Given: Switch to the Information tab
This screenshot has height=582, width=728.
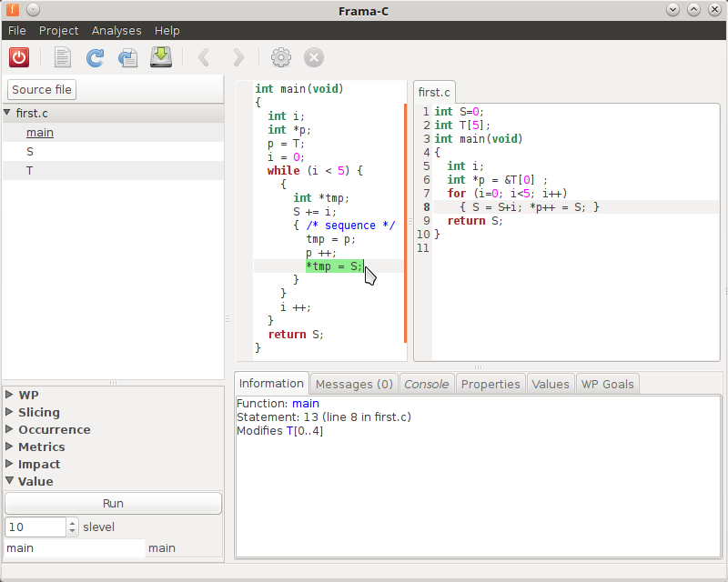Looking at the screenshot, I should click(x=271, y=384).
